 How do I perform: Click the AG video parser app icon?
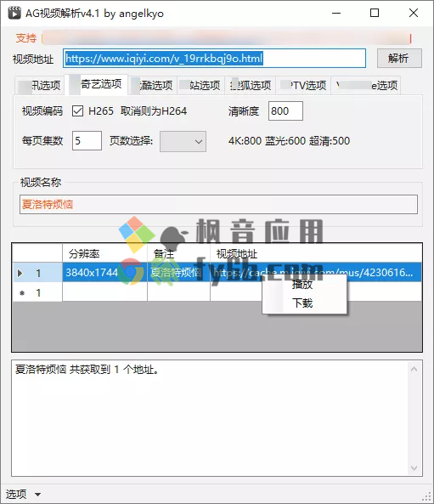click(x=14, y=13)
